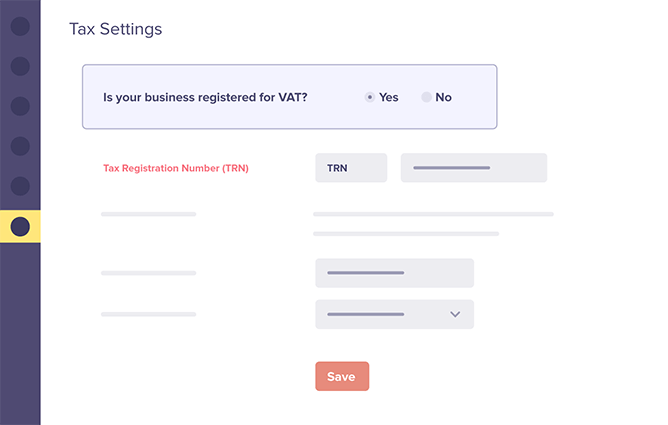Viewport: 668px width, 425px height.
Task: Click the yellow highlighted active sidebar icon
Action: pyautogui.click(x=20, y=227)
